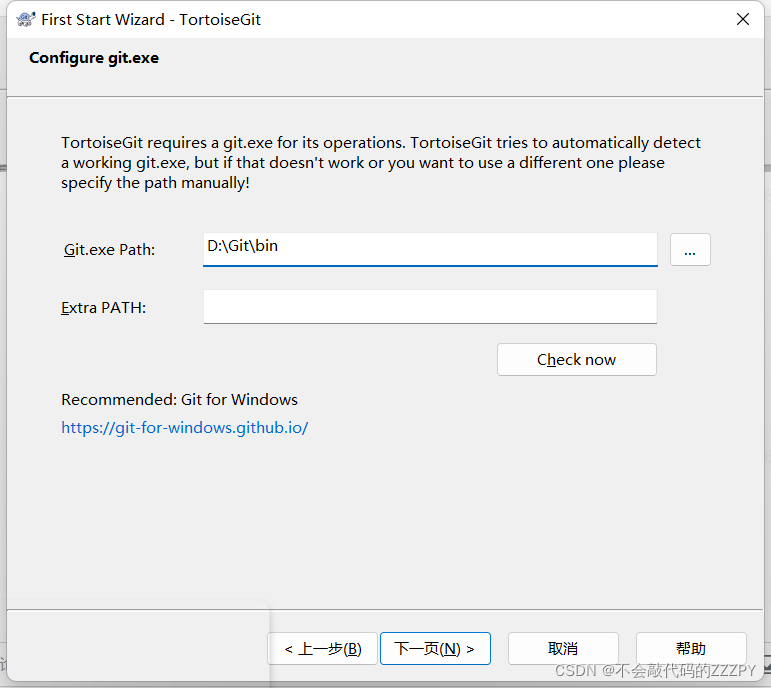The height and width of the screenshot is (688, 771).
Task: Open the git-for-windows.github.io link
Action: click(184, 427)
